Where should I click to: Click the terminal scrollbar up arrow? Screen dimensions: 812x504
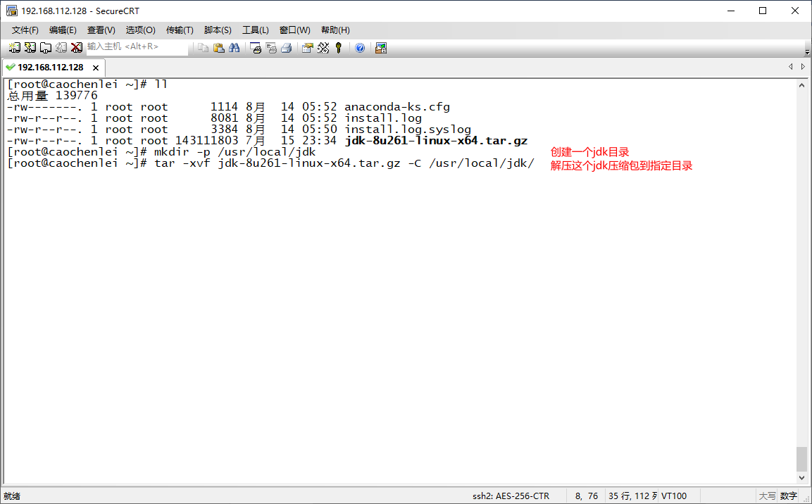coord(801,85)
